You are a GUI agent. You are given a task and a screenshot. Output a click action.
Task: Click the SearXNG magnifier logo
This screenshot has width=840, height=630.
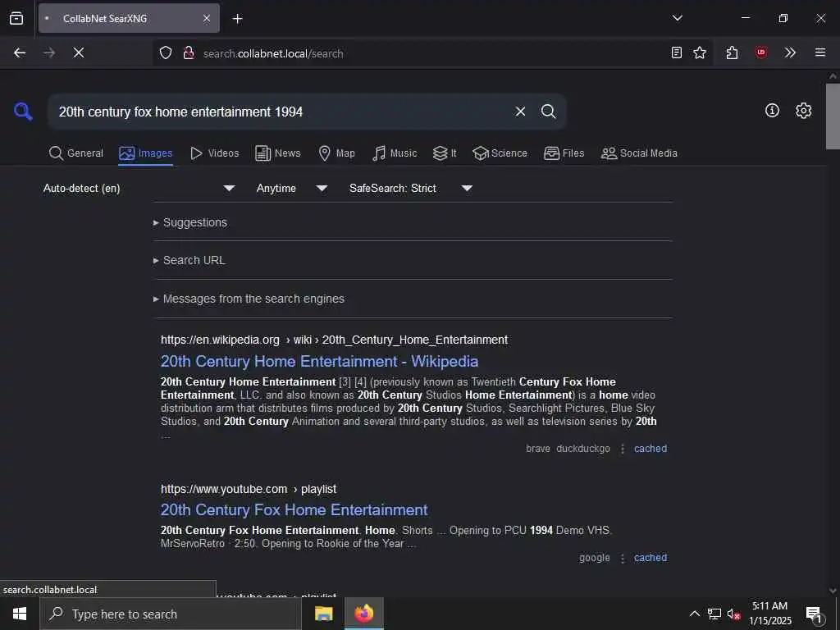[23, 112]
